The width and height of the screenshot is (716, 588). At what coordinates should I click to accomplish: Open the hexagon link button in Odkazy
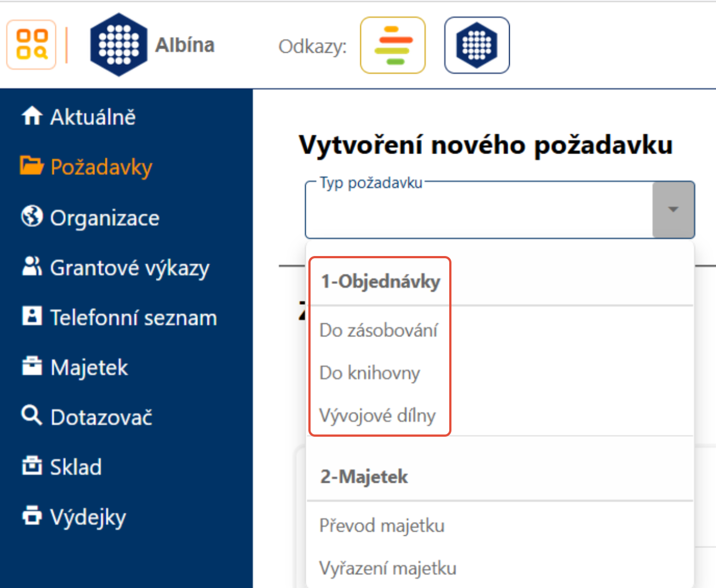(x=477, y=45)
